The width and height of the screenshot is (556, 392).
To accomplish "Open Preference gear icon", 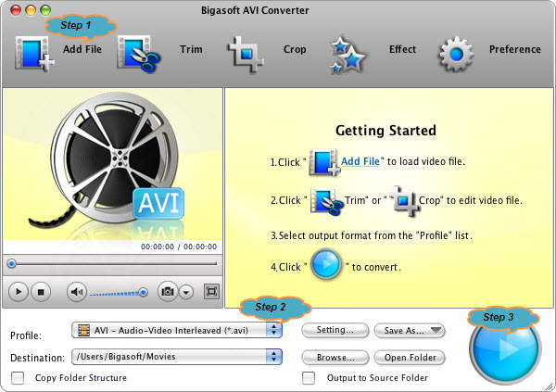I will (x=456, y=54).
